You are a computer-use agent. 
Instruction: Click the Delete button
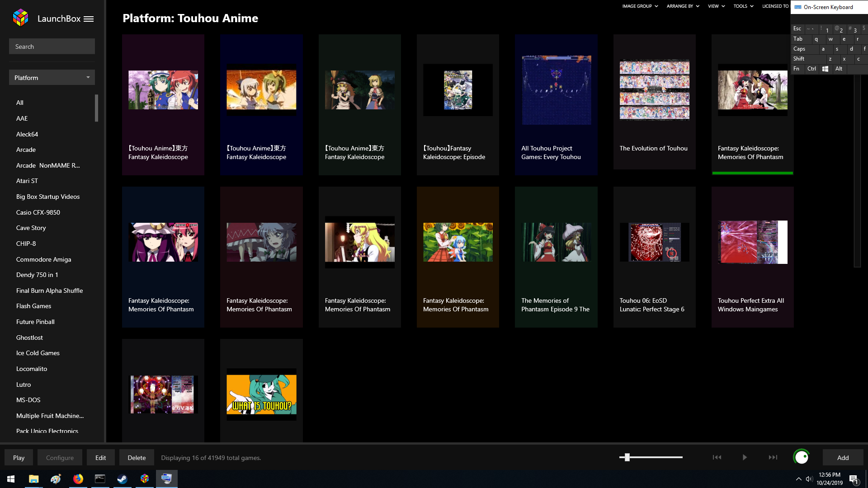[137, 458]
